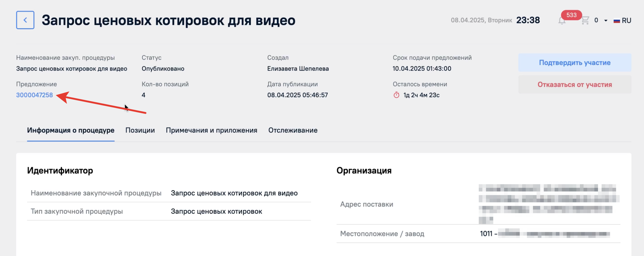
Task: Switch to the Позиции tab
Action: pos(140,130)
